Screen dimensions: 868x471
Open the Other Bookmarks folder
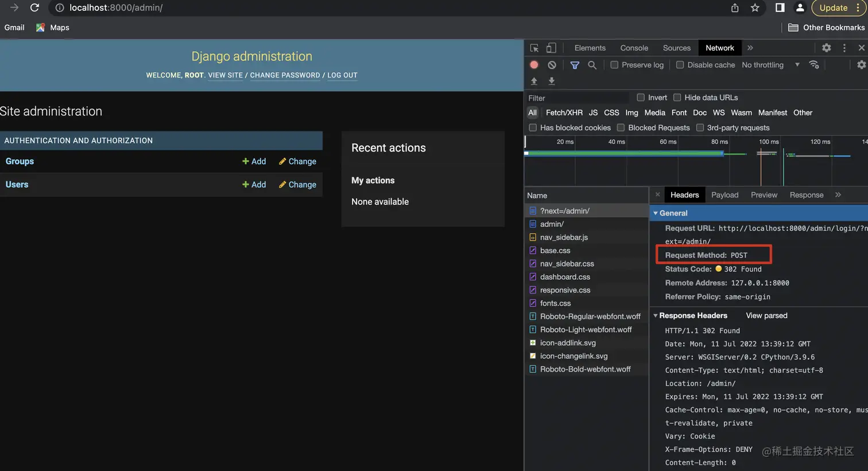coord(826,28)
